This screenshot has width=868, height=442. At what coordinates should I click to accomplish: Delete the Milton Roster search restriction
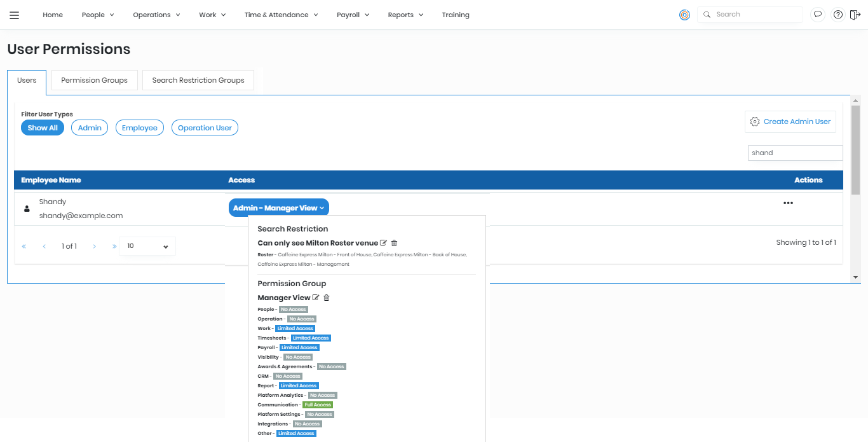(394, 243)
